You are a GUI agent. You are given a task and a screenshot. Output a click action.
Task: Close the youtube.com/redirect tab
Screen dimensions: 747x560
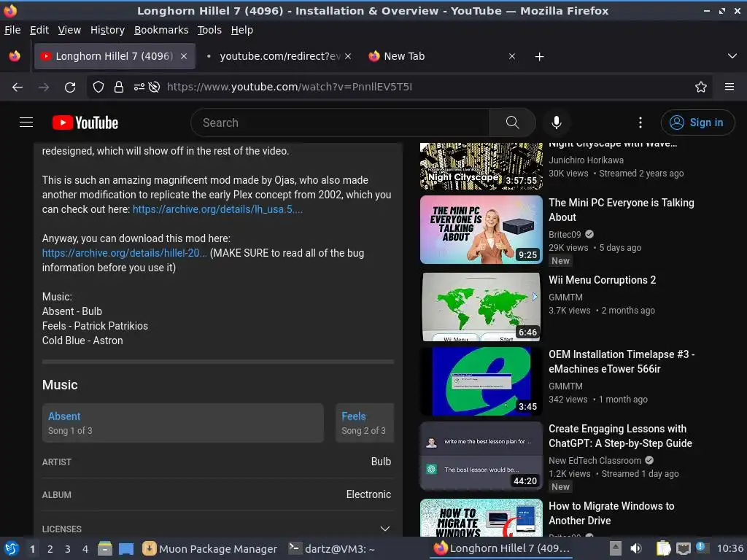pos(348,56)
